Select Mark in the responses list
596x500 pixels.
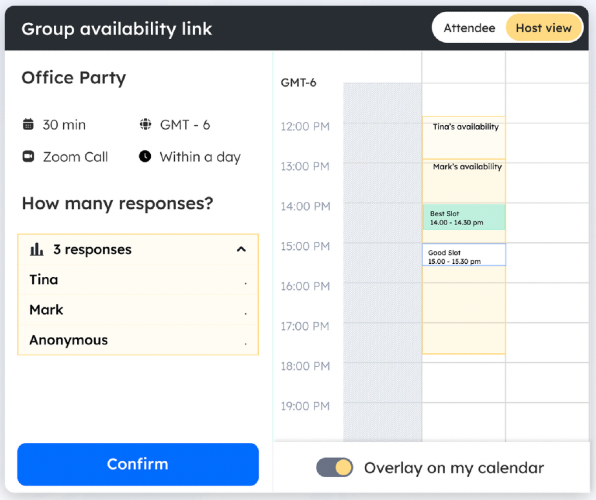click(x=138, y=310)
